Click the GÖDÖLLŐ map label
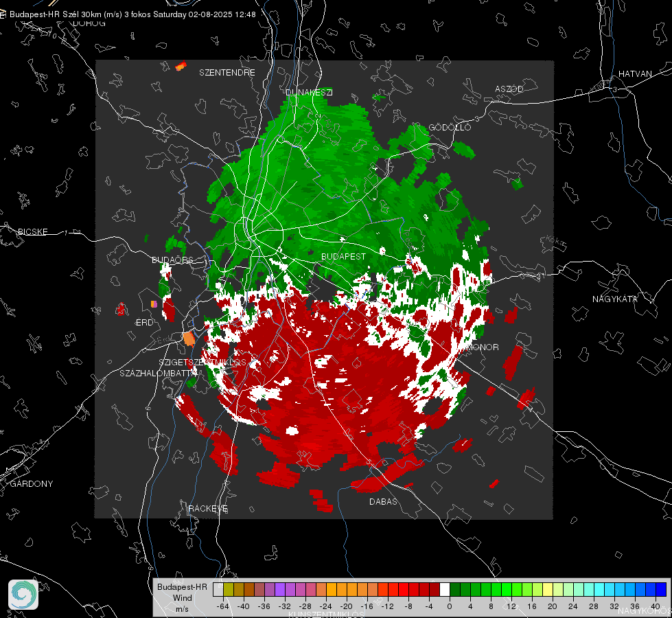The width and height of the screenshot is (672, 618). coord(450,127)
